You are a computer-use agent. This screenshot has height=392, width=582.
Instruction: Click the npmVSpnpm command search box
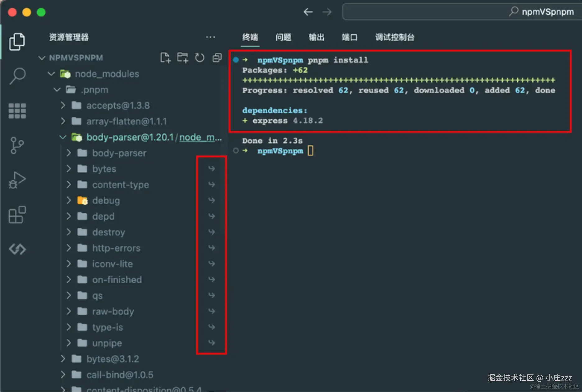click(462, 12)
